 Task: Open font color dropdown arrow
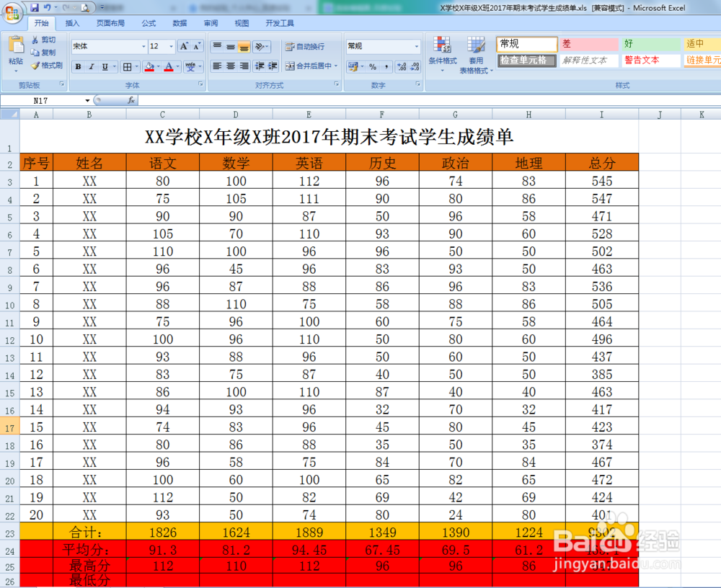point(178,67)
